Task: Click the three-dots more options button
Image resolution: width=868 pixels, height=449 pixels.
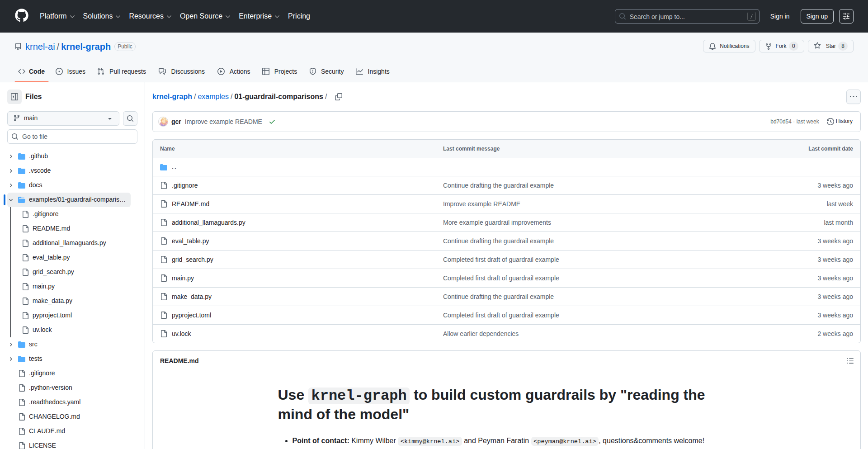Action: (x=853, y=97)
